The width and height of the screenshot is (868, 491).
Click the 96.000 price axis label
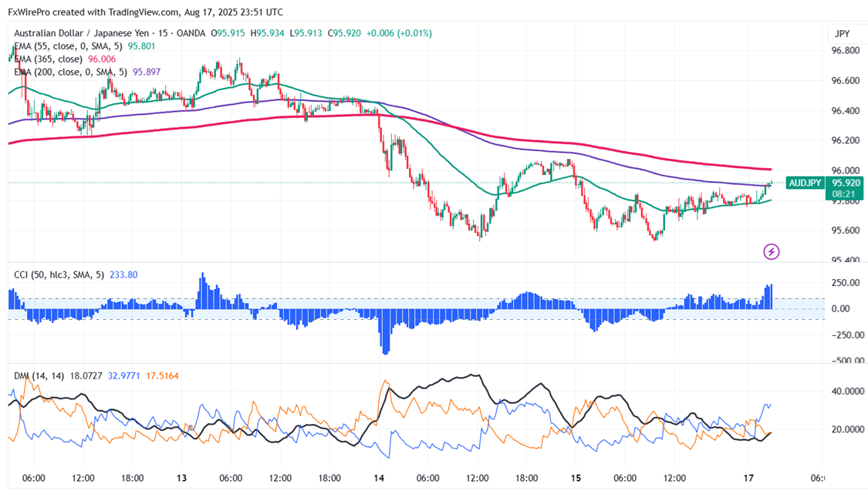tap(846, 170)
